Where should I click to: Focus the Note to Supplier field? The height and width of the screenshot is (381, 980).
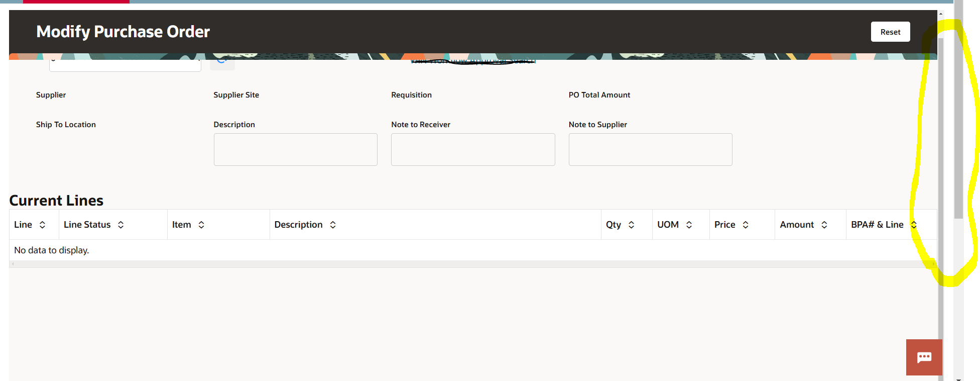click(651, 149)
